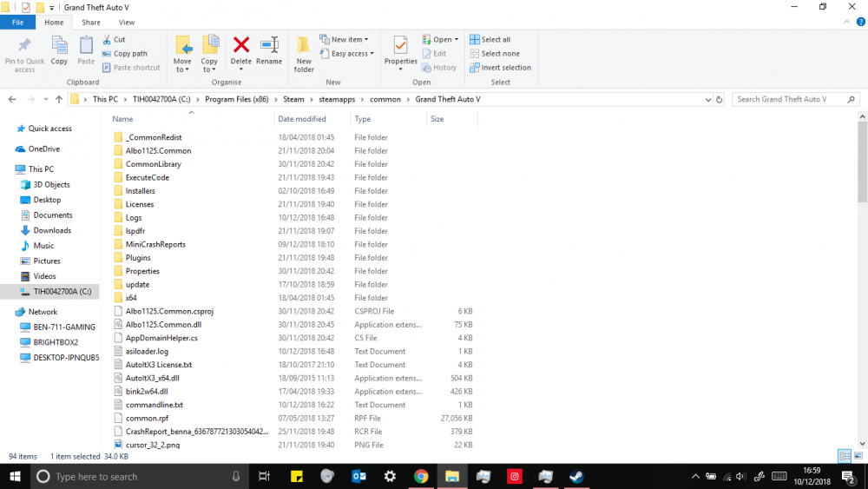
Task: Click the Cut scissors icon
Action: [107, 39]
